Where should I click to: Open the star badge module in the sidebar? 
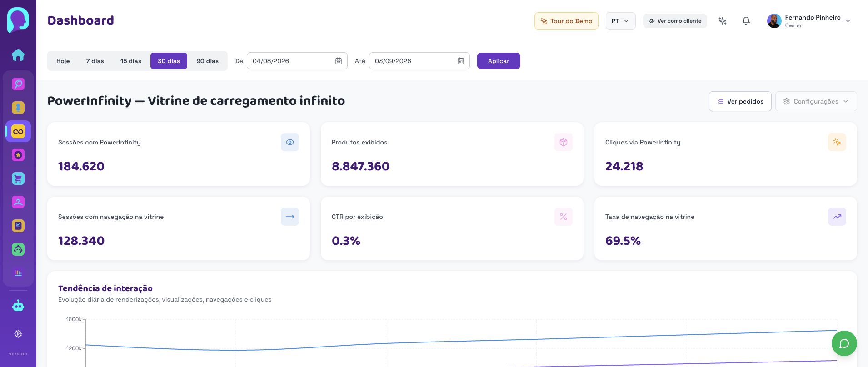[18, 155]
